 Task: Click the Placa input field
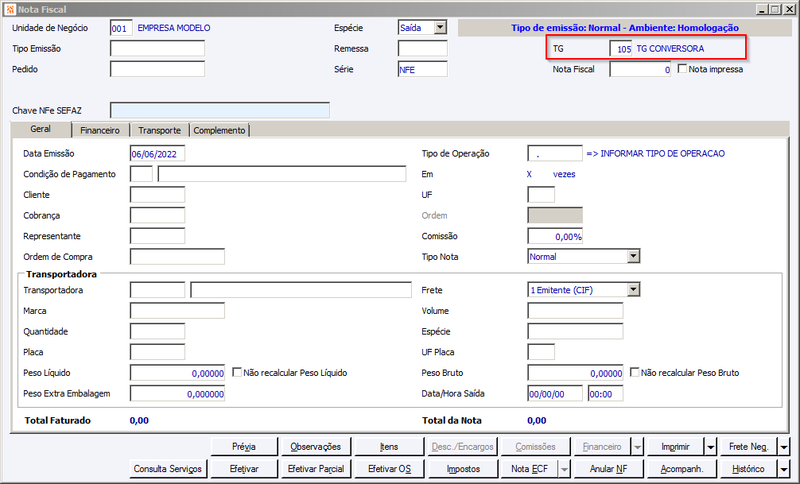tap(157, 352)
